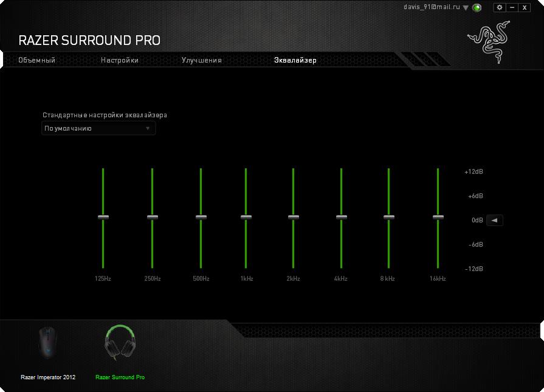The height and width of the screenshot is (392, 544).
Task: Click the Стандартные настройки эквалайзера heading
Action: [105, 115]
